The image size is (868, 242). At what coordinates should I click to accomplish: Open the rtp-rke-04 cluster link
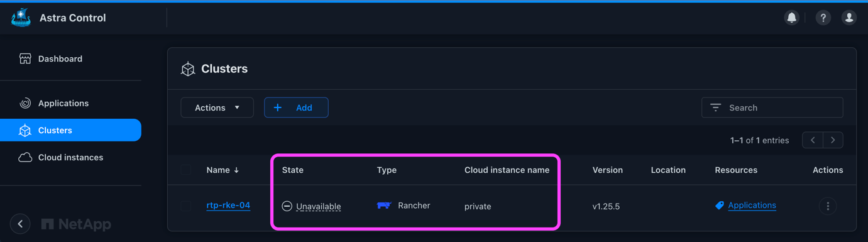pos(228,206)
